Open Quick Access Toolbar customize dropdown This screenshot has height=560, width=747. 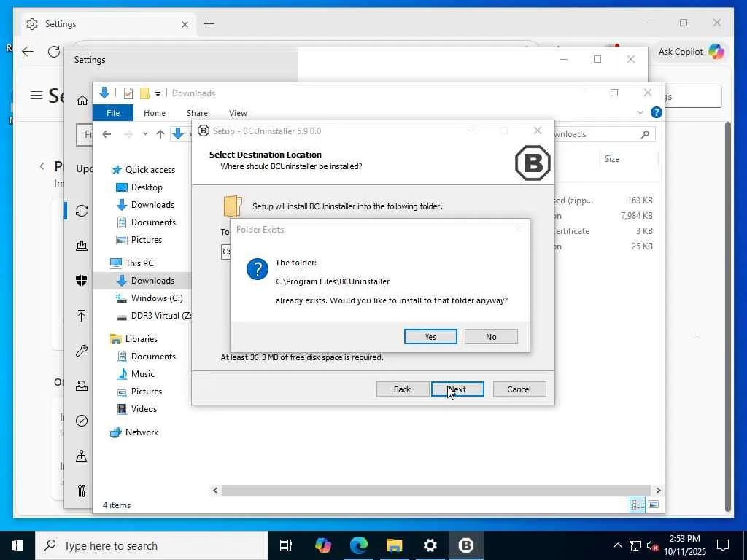[158, 93]
